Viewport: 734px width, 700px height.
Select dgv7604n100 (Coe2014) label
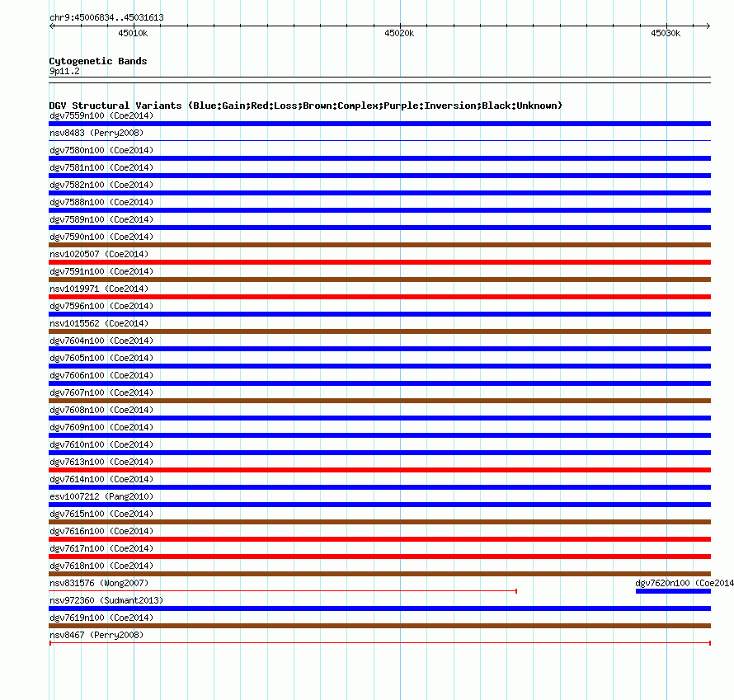[101, 341]
